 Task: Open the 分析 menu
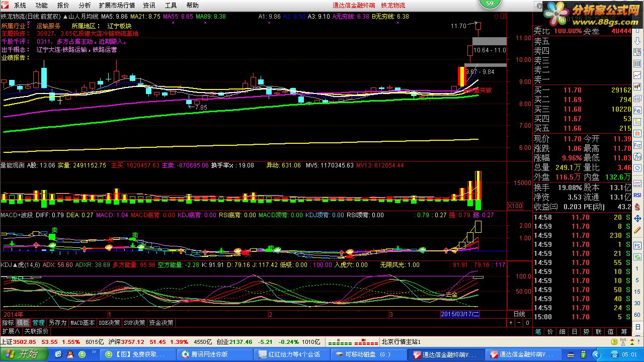click(85, 6)
